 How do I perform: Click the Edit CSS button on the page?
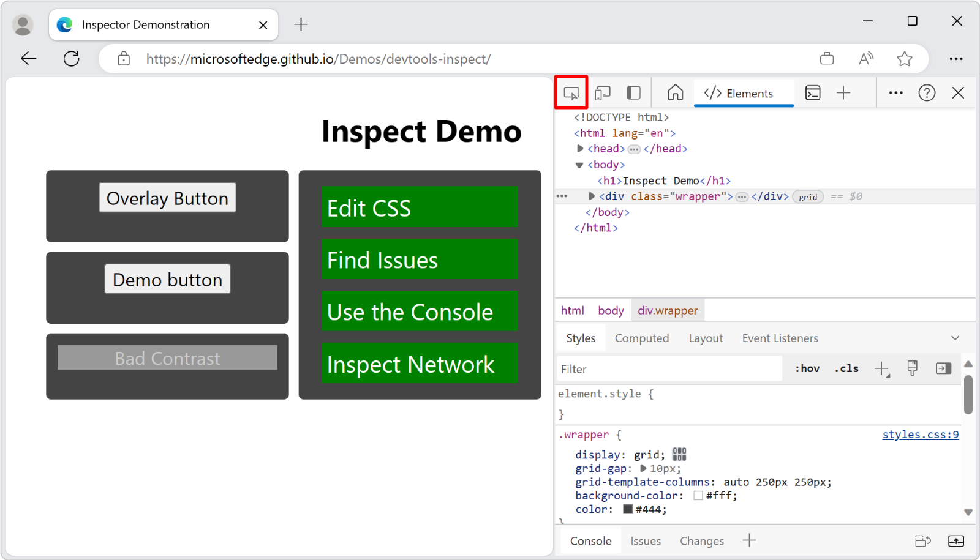(x=419, y=208)
